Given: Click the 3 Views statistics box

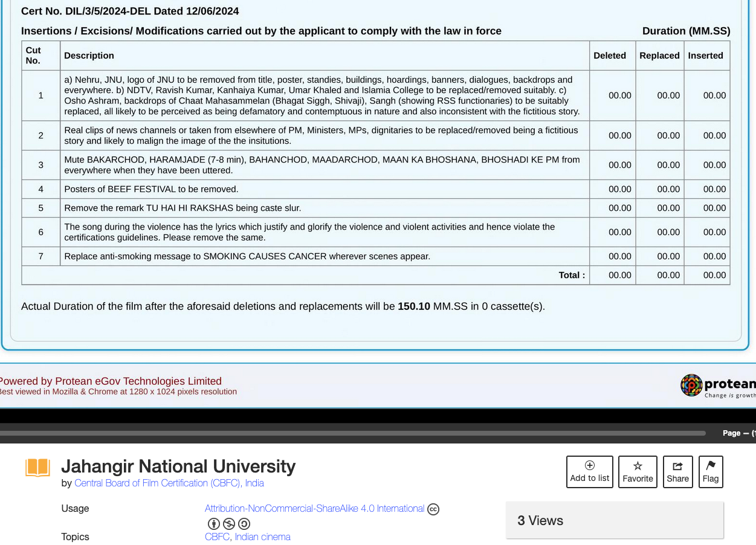Looking at the screenshot, I should point(615,520).
